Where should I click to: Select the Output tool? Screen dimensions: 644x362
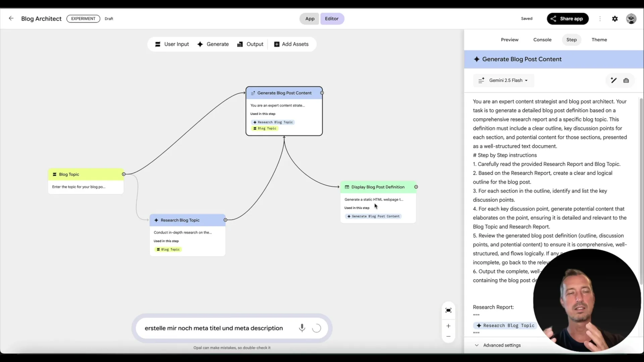pos(250,44)
